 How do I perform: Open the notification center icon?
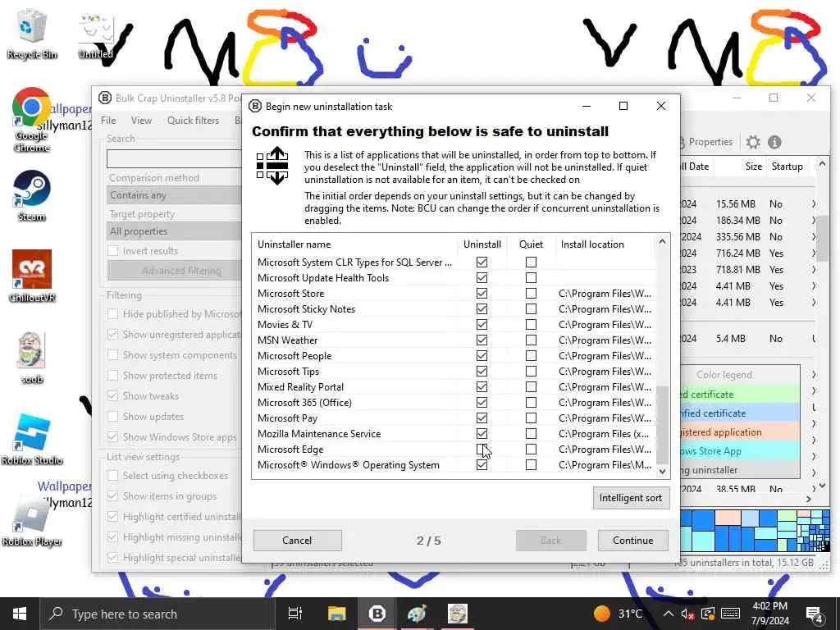click(x=815, y=614)
